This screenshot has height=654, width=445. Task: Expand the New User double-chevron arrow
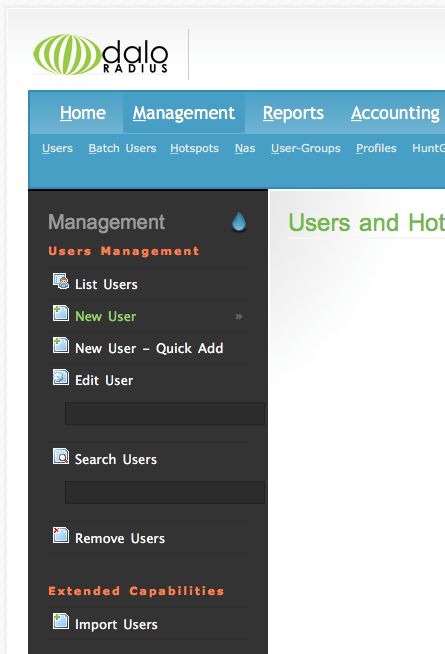239,317
